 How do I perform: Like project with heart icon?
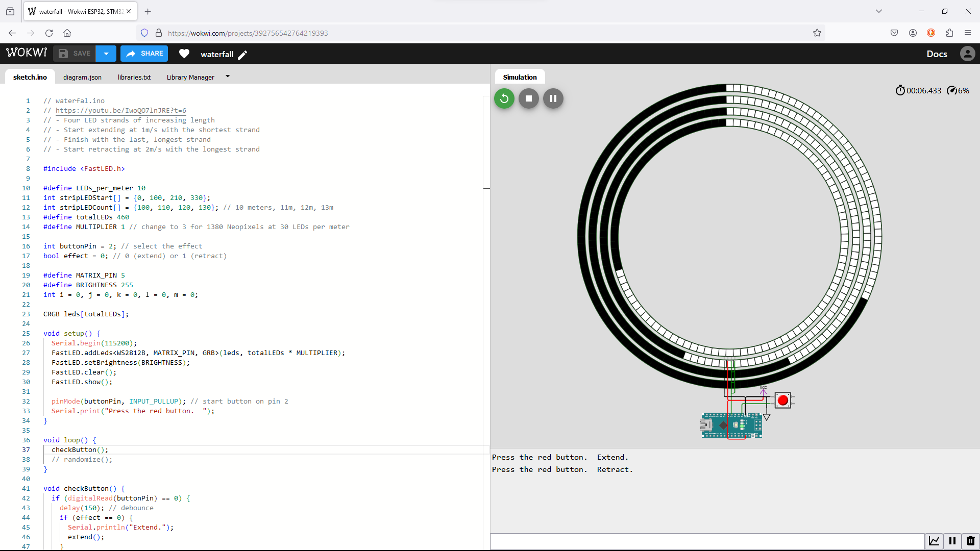[184, 54]
